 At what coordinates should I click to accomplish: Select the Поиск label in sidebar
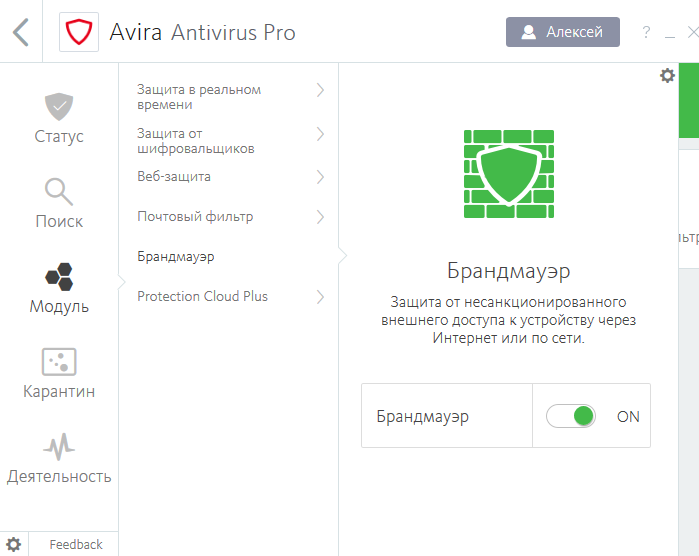pos(59,221)
